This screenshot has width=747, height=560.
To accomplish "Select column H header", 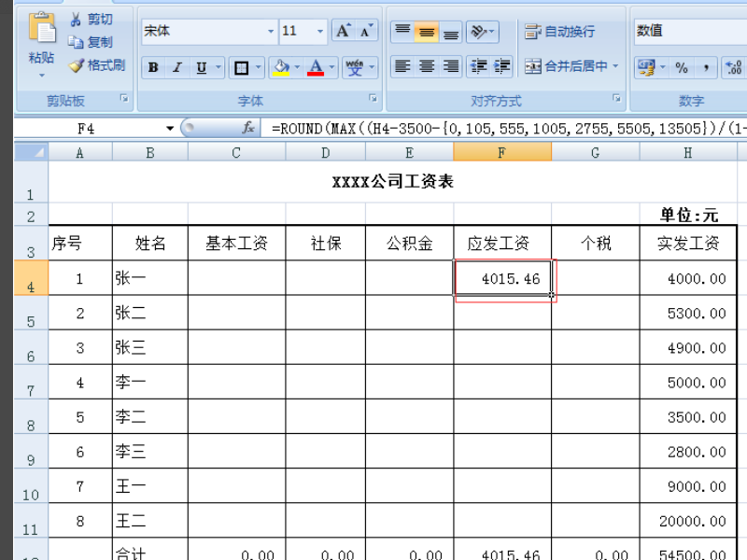I will [x=688, y=153].
